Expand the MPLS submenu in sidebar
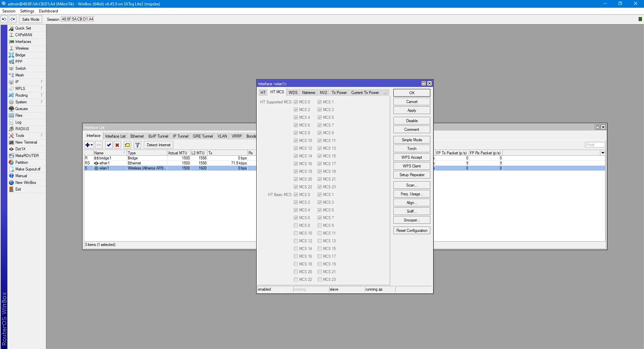Image resolution: width=644 pixels, height=349 pixels. pos(42,89)
